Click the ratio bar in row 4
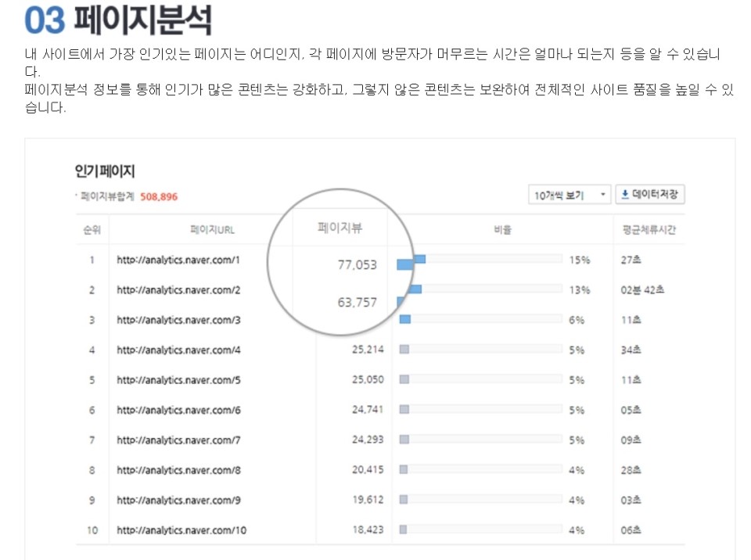This screenshot has width=751, height=560. (x=481, y=350)
